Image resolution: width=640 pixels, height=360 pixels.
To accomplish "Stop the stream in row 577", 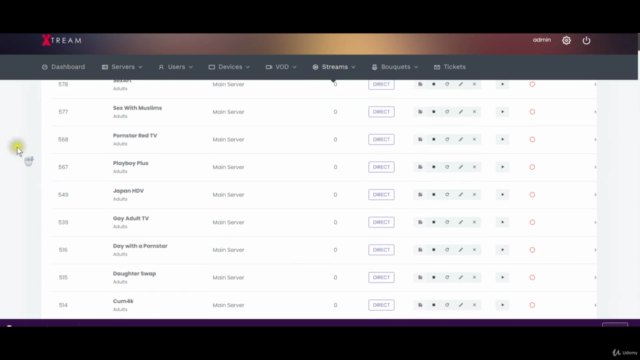I will point(433,112).
